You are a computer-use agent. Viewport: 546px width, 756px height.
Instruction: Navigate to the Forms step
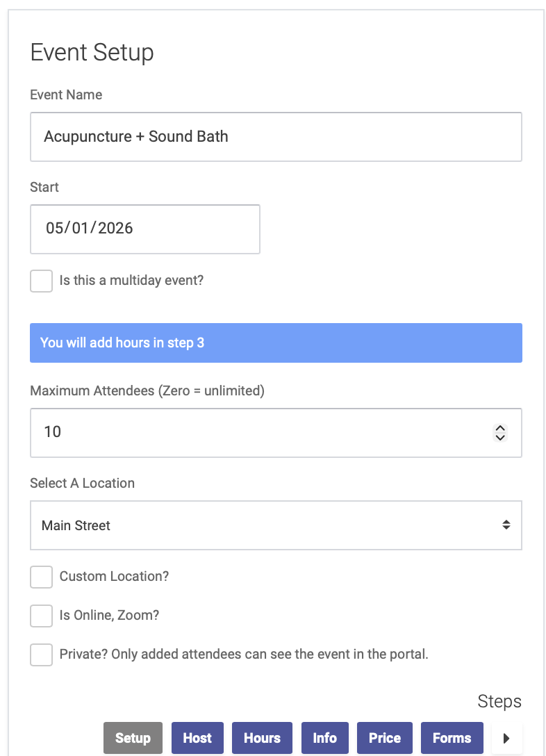point(452,738)
